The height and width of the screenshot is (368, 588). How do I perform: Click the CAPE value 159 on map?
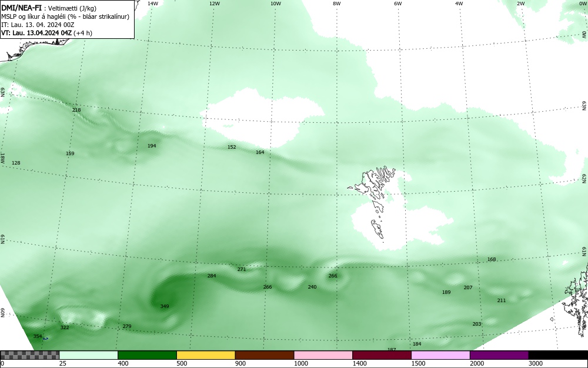[70, 153]
